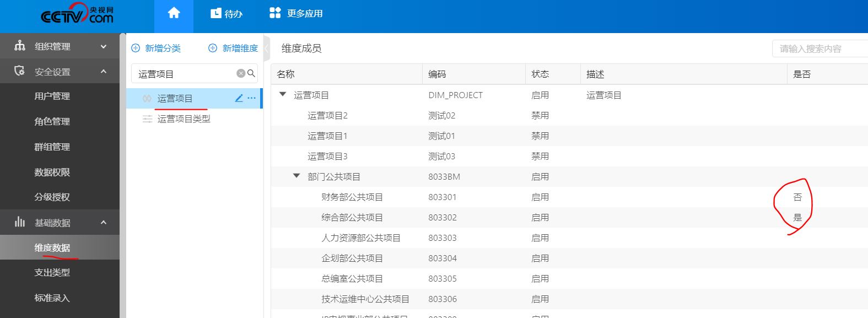The image size is (868, 318).
Task: Select the 总编室公共项目 row
Action: 569,278
